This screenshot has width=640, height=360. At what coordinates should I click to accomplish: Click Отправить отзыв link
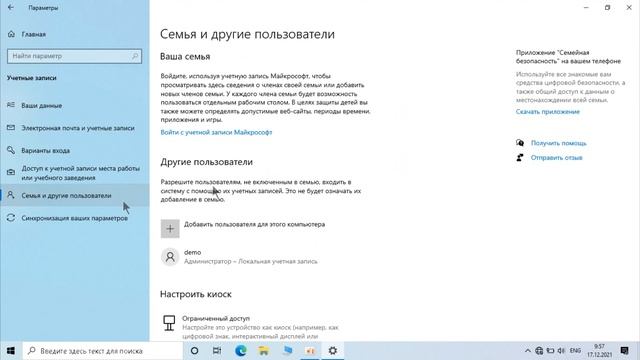(556, 158)
